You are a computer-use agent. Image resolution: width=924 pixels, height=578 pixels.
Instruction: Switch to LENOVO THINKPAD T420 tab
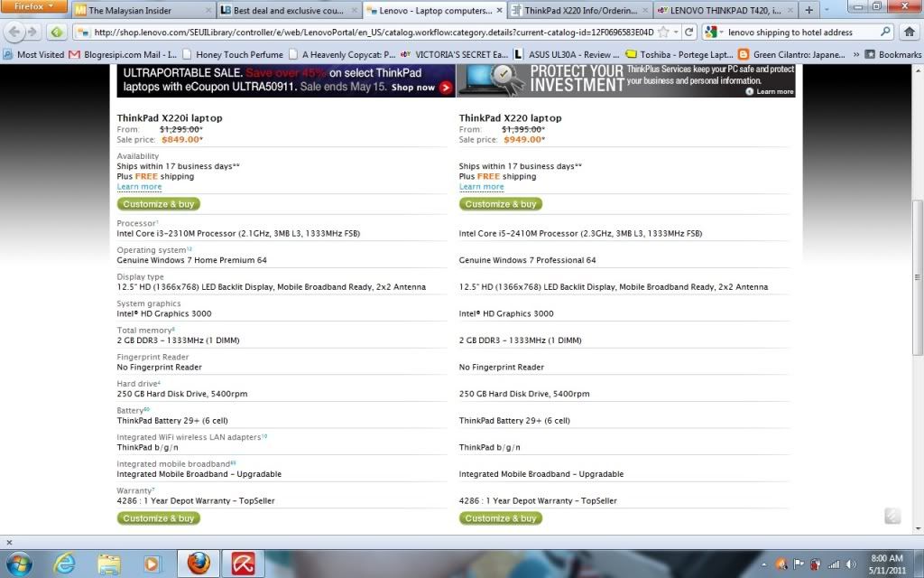726,11
